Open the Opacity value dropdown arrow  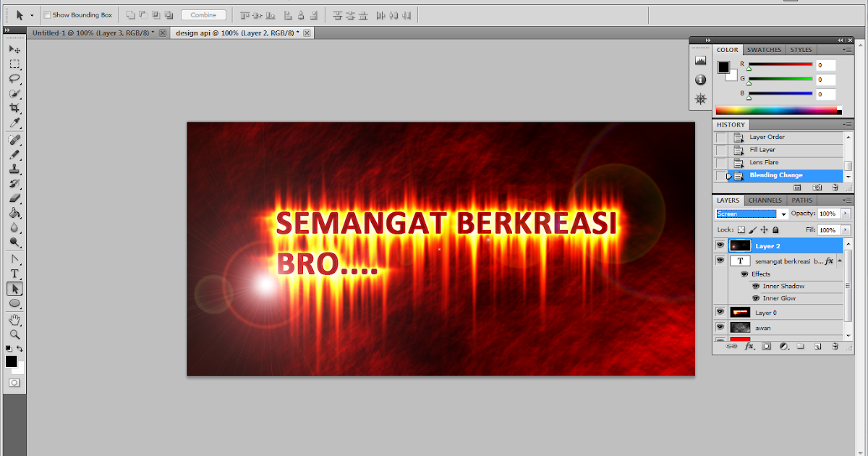coord(844,213)
